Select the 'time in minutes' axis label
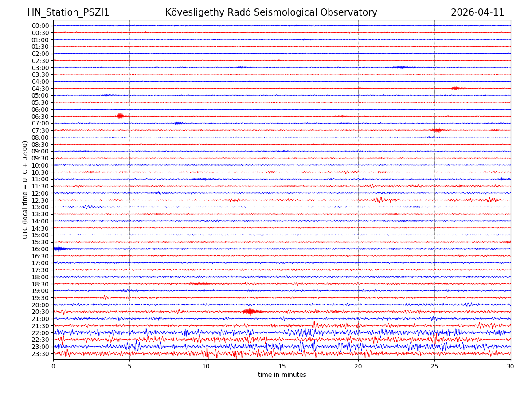Viewport: 532px width, 399px height. (282, 375)
